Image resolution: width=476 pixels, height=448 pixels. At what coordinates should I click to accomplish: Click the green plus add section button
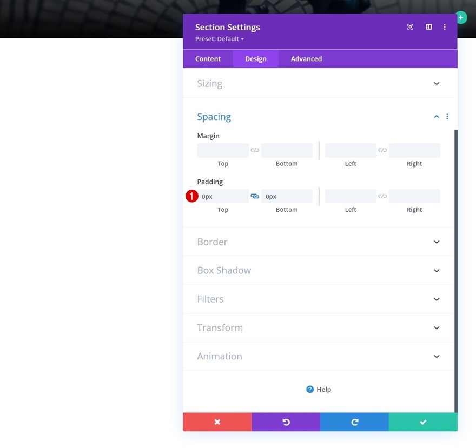click(460, 18)
